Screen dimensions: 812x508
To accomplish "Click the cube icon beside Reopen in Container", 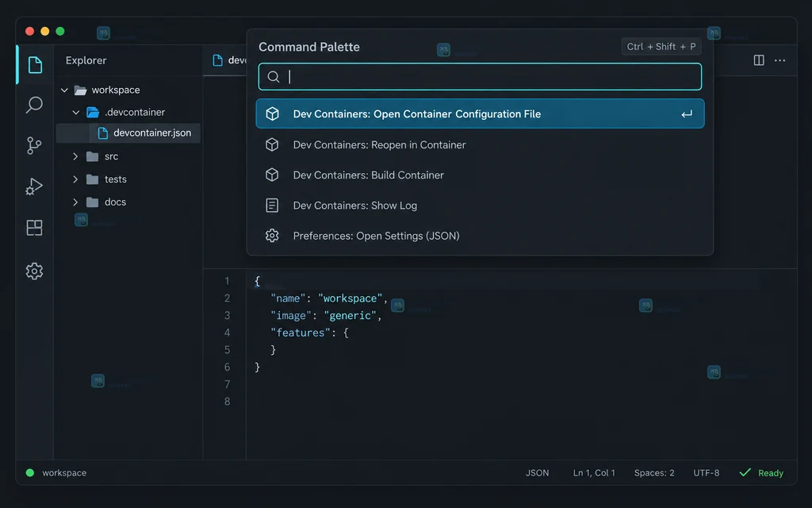I will pyautogui.click(x=273, y=144).
